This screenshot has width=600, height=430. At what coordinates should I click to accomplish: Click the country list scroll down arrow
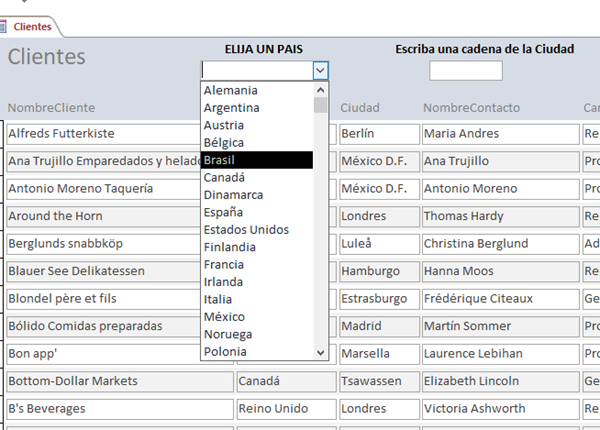pyautogui.click(x=320, y=352)
